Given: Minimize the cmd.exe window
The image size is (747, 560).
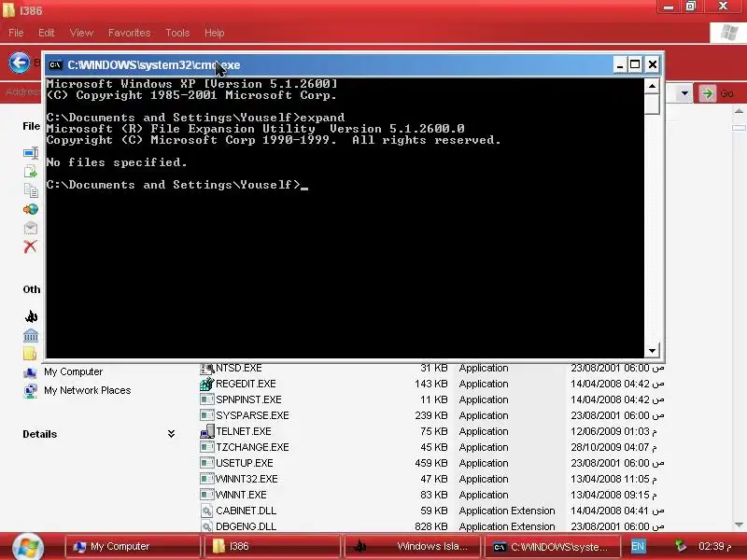Looking at the screenshot, I should tap(619, 64).
